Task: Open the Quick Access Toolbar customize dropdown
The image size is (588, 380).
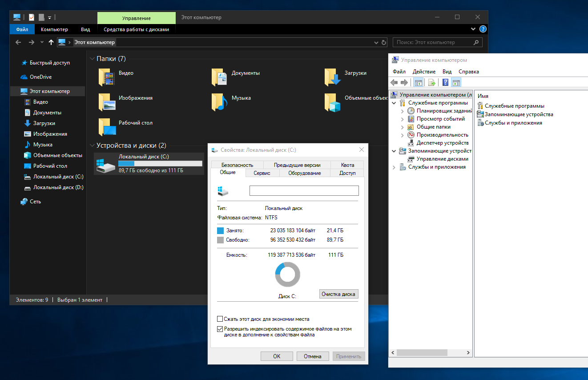Action: click(x=50, y=17)
